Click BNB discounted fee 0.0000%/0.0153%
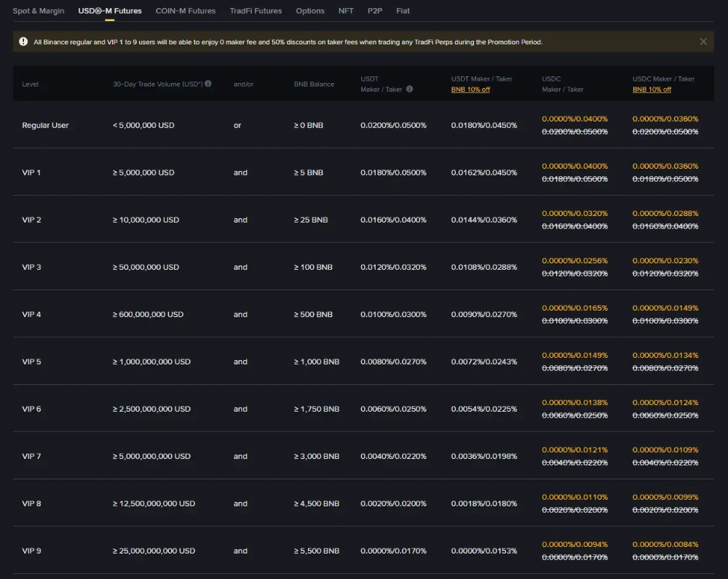This screenshot has height=579, width=728. [x=484, y=551]
